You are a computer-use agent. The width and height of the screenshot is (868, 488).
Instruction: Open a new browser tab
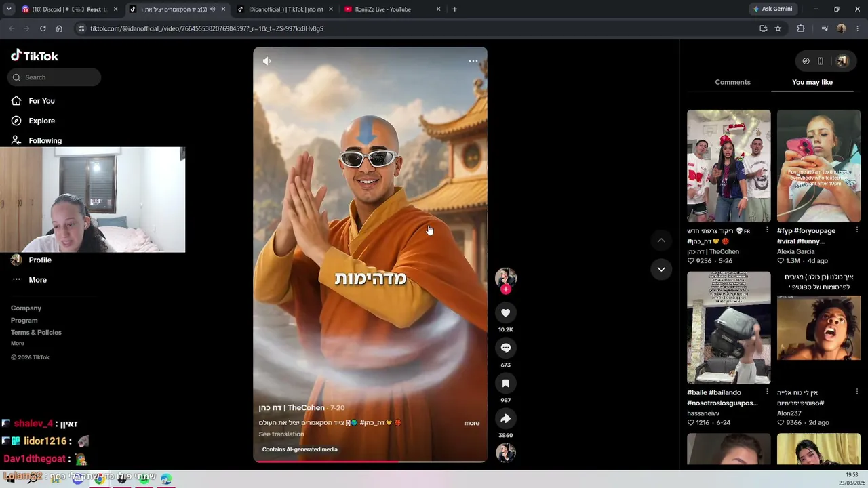click(454, 9)
